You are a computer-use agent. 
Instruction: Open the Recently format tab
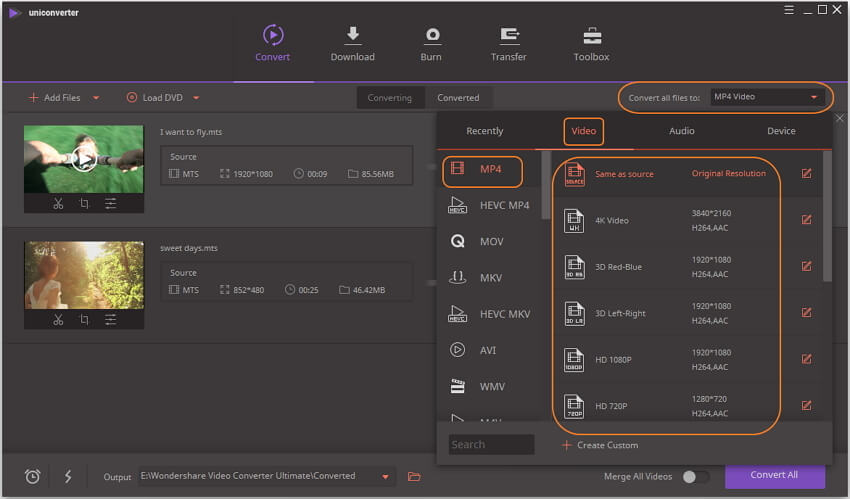point(485,131)
